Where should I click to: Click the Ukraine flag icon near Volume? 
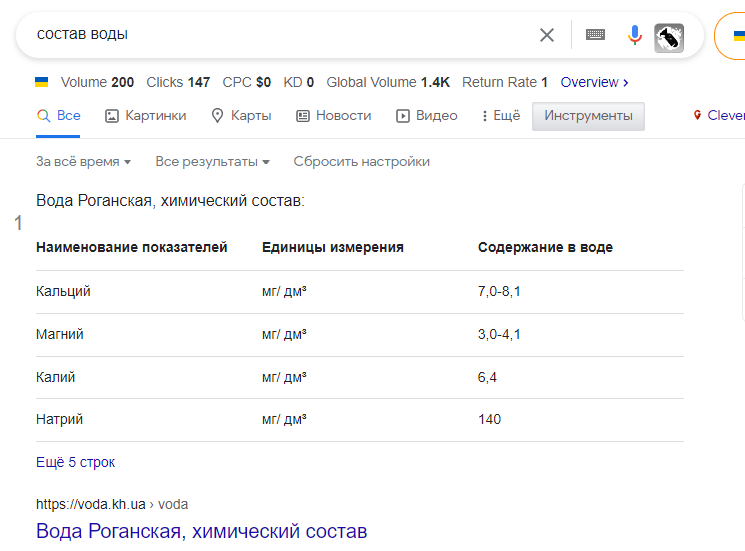[x=42, y=82]
